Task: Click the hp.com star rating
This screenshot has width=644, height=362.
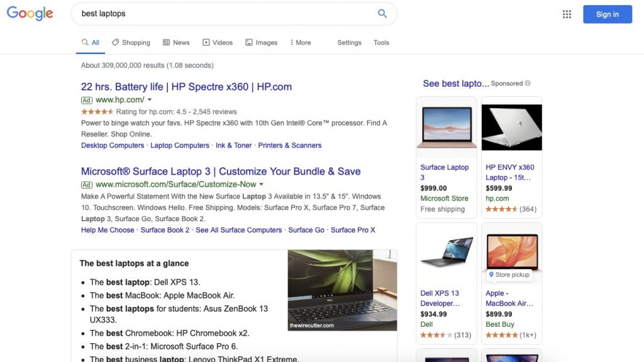Action: (x=97, y=112)
